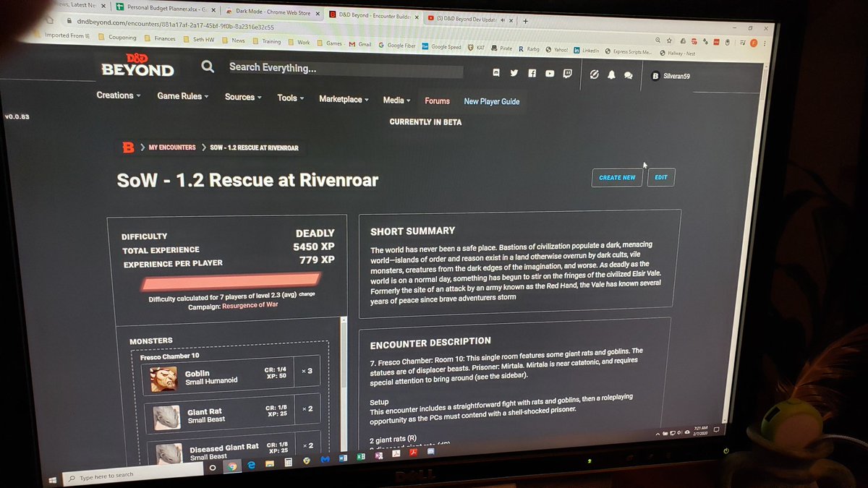This screenshot has width=868, height=488.
Task: Open the Twitter social icon
Action: pyautogui.click(x=514, y=73)
